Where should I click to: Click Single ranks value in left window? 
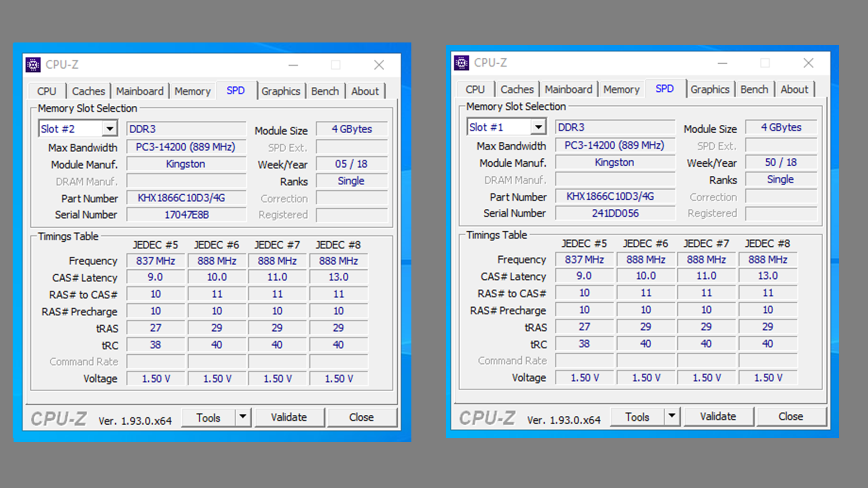(x=351, y=181)
